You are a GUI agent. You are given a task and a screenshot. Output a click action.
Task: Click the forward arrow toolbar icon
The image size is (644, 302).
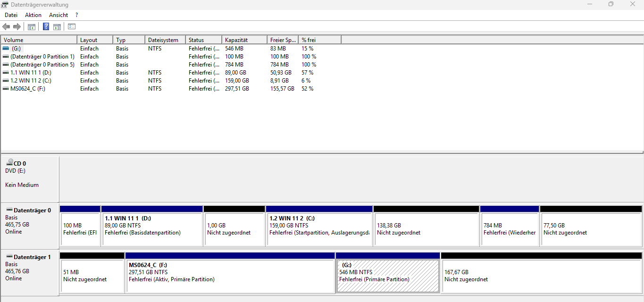pos(17,26)
